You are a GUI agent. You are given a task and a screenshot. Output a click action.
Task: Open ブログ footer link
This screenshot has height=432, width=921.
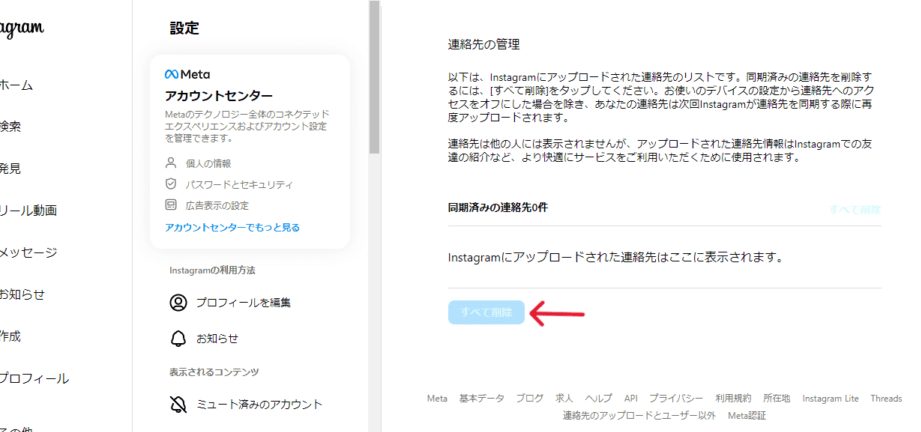click(530, 398)
